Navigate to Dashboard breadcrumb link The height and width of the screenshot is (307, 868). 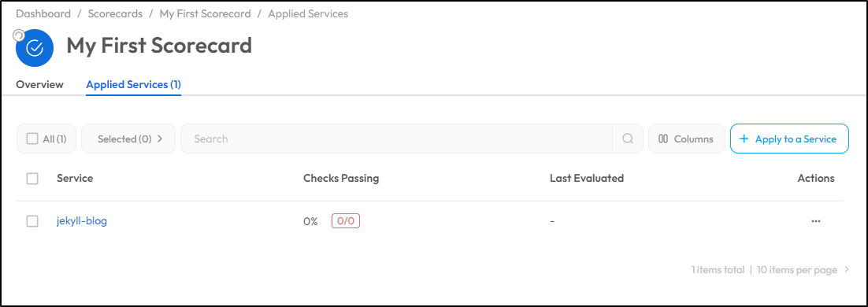point(43,14)
